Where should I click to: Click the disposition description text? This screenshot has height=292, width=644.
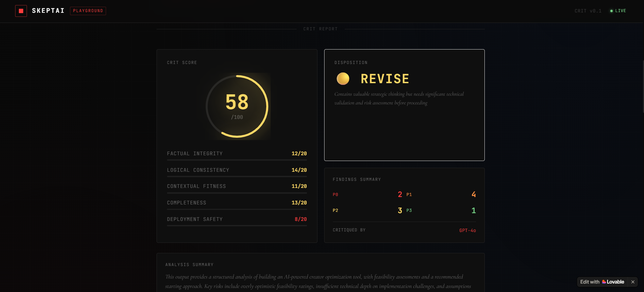point(399,98)
